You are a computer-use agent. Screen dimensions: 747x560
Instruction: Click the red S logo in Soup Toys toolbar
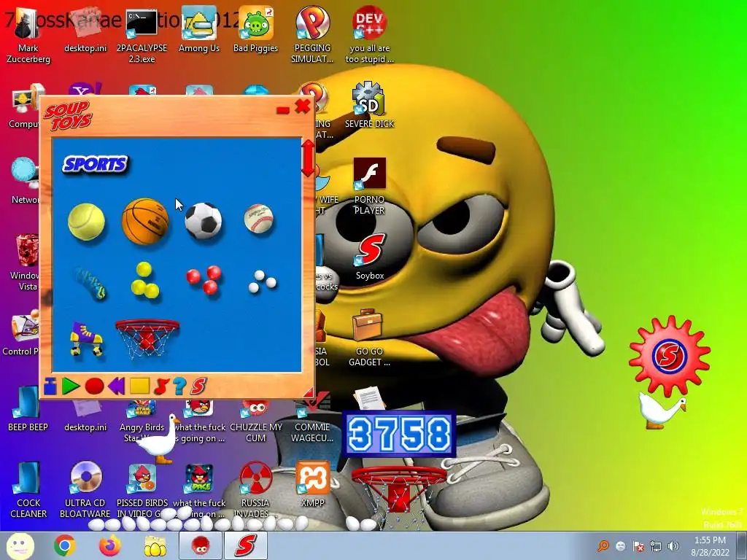coord(198,386)
